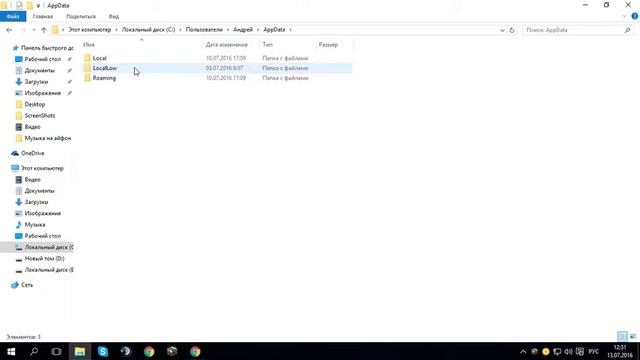Open the Explorer help icon
Screen dimensions: 640x360
pyautogui.click(x=635, y=16)
